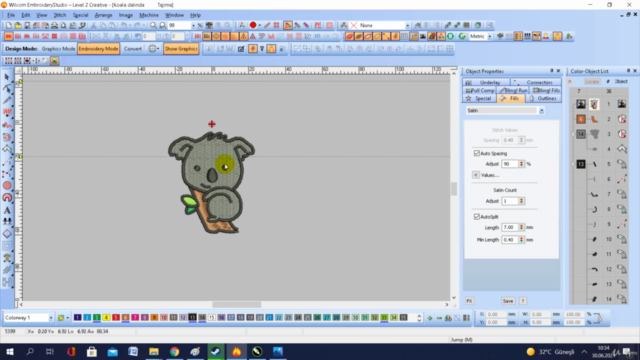The width and height of the screenshot is (640, 360).
Task: Click the Open file folder icon
Action: coord(18,25)
